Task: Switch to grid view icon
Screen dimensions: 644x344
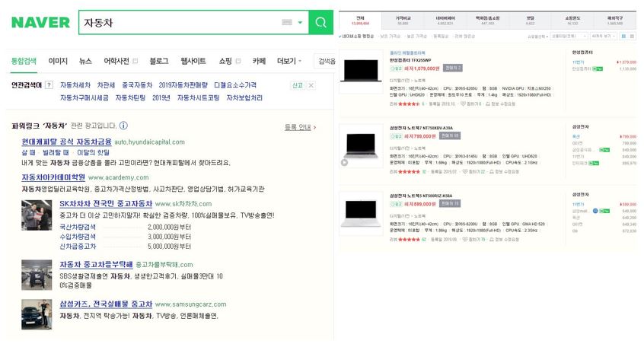Action: pyautogui.click(x=632, y=36)
